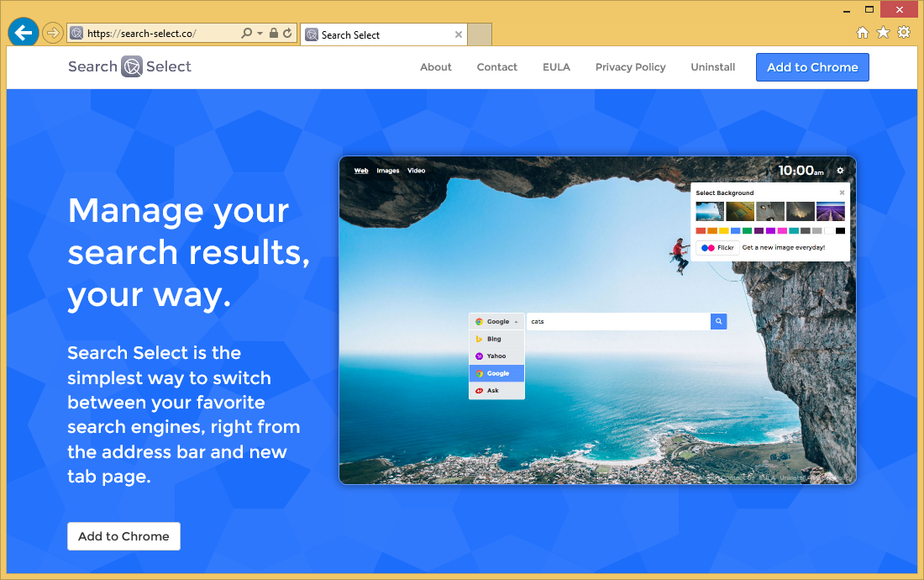The width and height of the screenshot is (924, 580).
Task: Choose the ocean cave background thumbnail
Action: tap(710, 211)
